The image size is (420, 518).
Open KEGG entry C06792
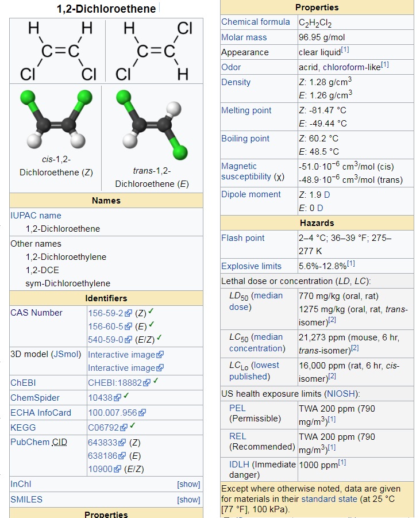click(x=107, y=428)
